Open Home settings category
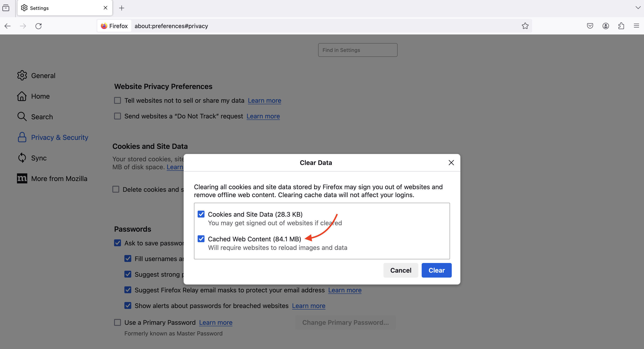The height and width of the screenshot is (349, 644). pyautogui.click(x=33, y=96)
